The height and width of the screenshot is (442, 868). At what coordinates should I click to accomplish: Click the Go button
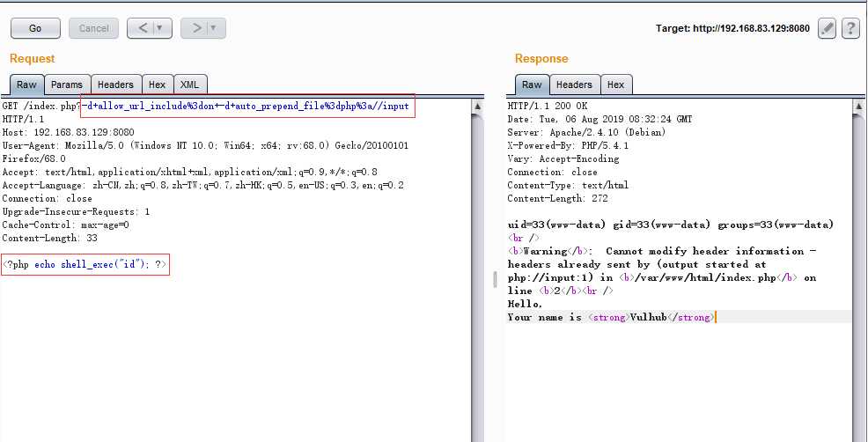point(35,28)
